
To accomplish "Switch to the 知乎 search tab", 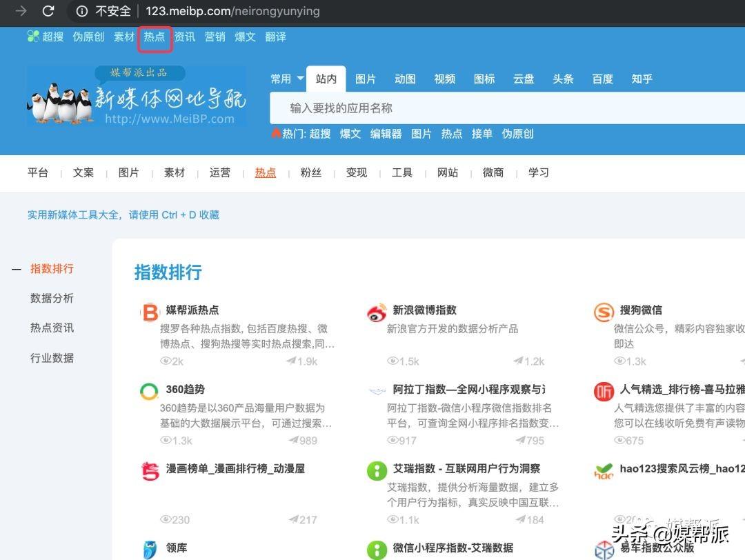I will [642, 79].
